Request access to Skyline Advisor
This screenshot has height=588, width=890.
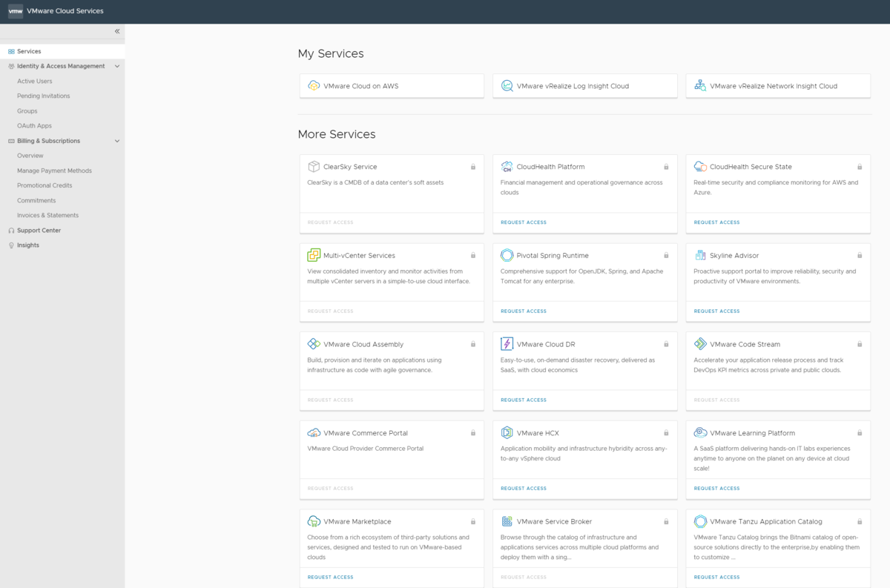click(716, 311)
